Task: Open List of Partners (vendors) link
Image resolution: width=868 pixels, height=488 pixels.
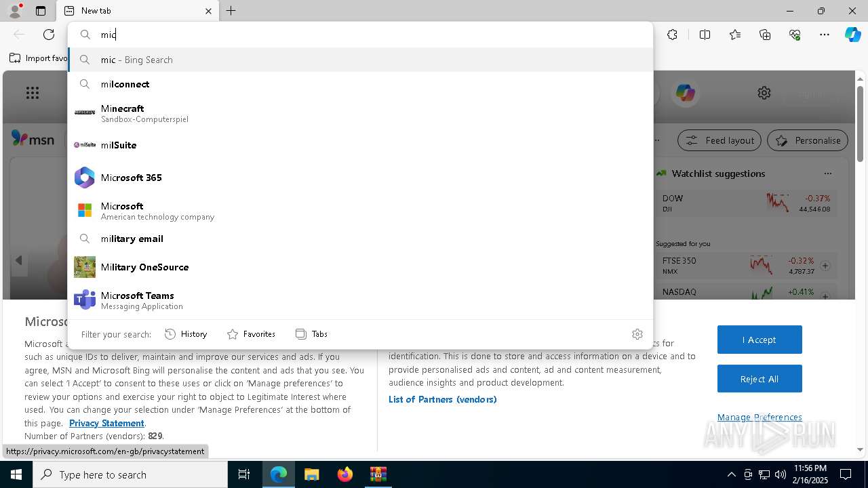Action: (443, 399)
